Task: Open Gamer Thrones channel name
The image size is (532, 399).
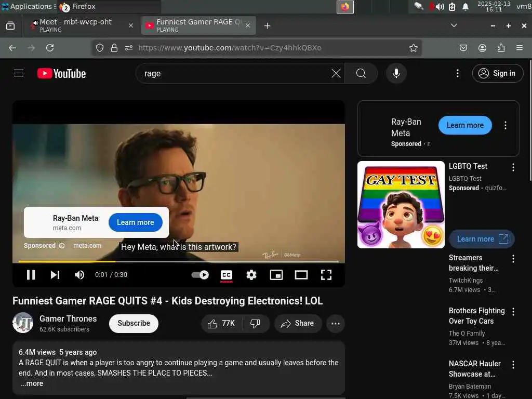Action: coord(68,318)
